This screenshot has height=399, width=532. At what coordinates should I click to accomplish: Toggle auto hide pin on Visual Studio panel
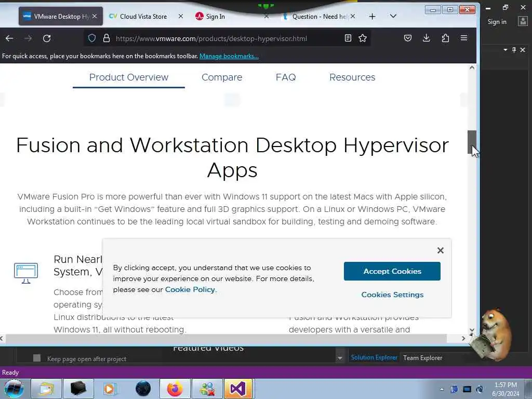click(514, 50)
